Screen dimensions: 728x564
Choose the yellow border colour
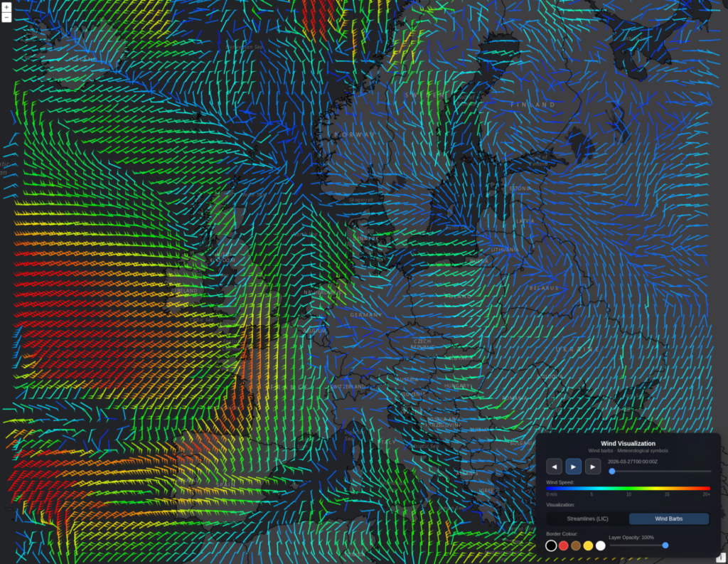[x=588, y=546]
